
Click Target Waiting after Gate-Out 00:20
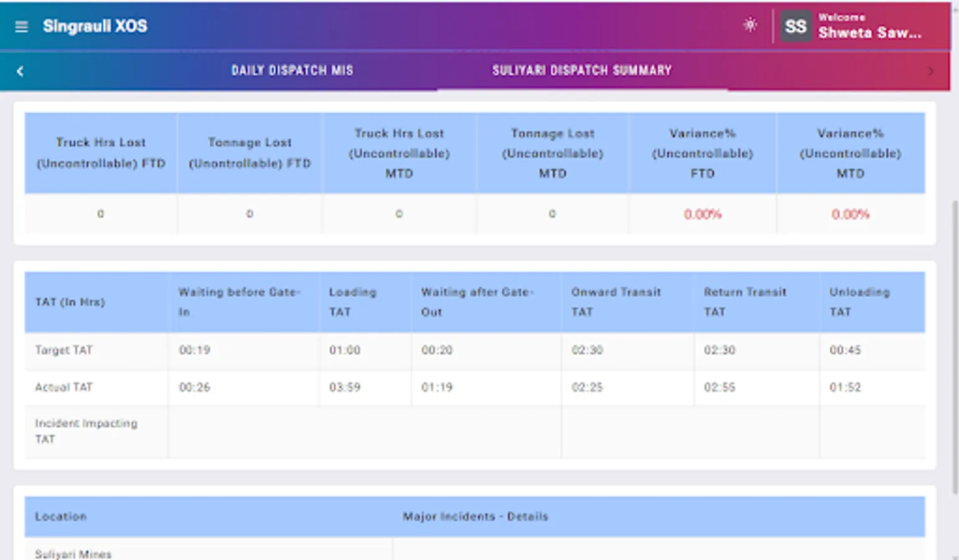[x=437, y=350]
